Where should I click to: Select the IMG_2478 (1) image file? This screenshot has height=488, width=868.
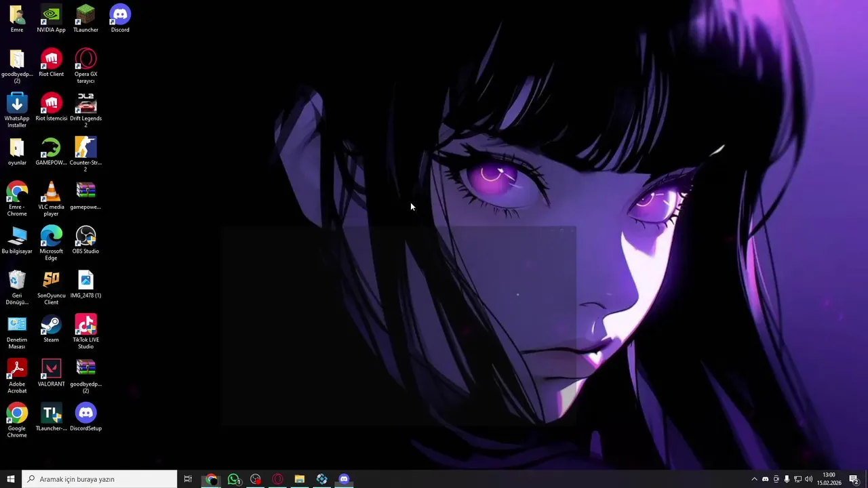click(85, 284)
